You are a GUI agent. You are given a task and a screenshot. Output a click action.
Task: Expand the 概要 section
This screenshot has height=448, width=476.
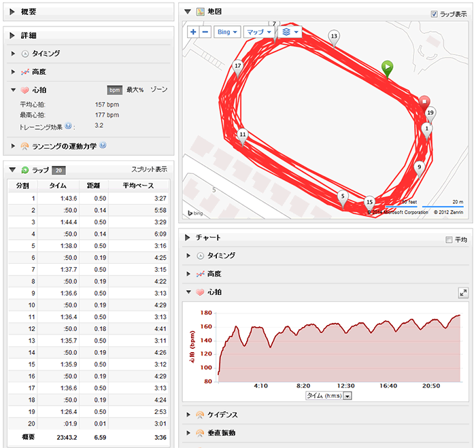(x=13, y=12)
